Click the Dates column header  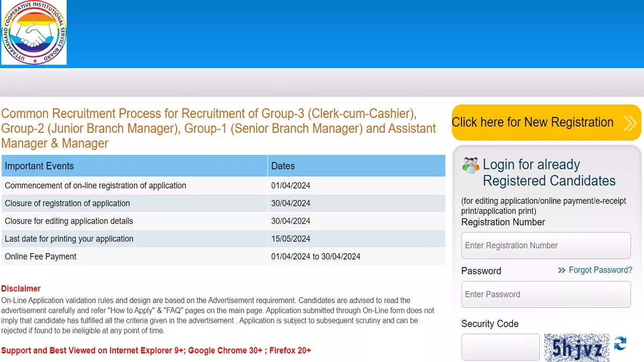click(x=283, y=166)
